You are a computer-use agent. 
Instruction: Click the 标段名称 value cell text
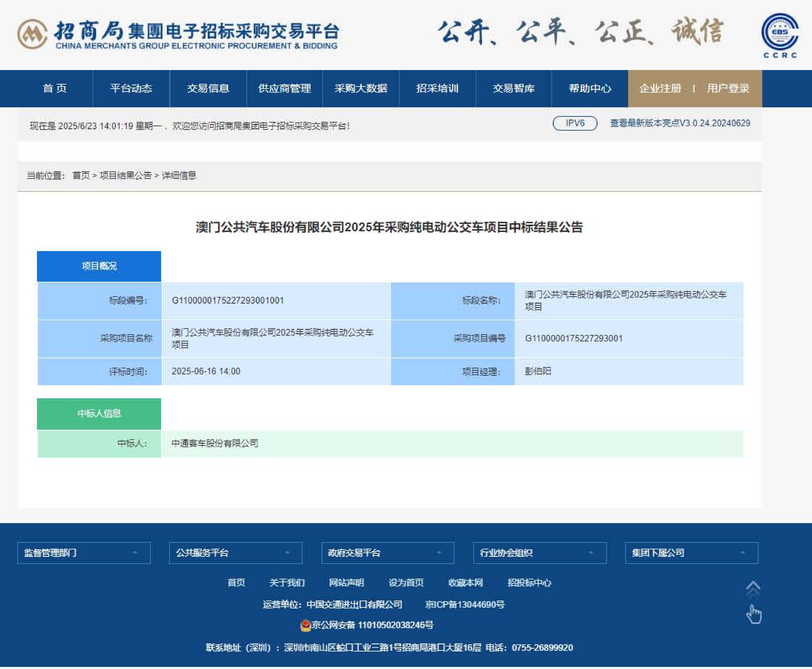(626, 301)
